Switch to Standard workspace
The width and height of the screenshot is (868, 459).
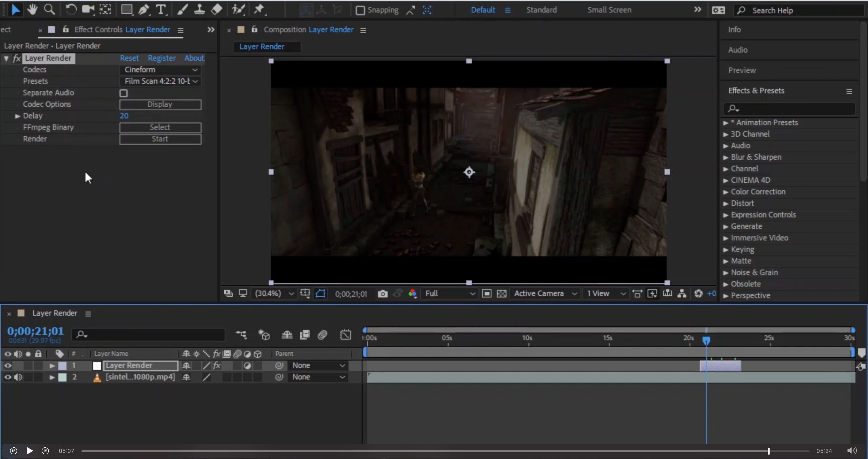[542, 10]
